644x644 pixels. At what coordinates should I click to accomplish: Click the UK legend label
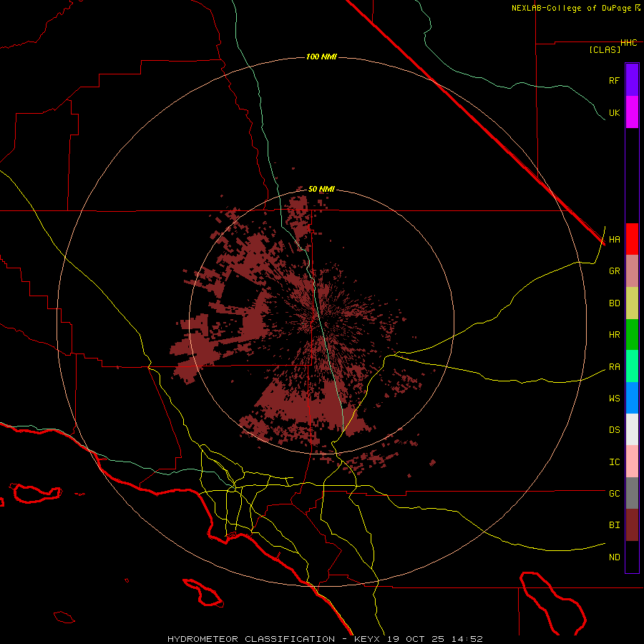point(614,112)
